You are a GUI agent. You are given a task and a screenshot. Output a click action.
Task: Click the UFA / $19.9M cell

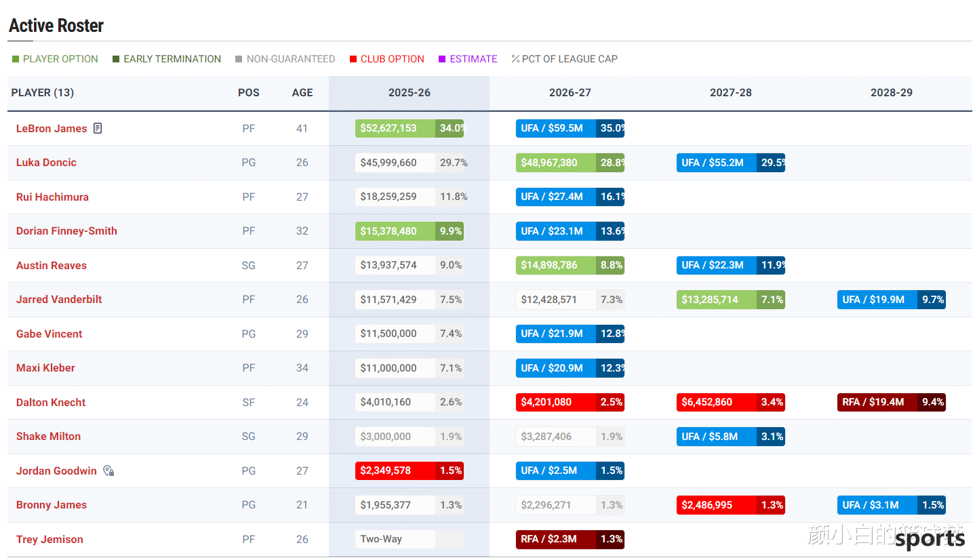[892, 300]
